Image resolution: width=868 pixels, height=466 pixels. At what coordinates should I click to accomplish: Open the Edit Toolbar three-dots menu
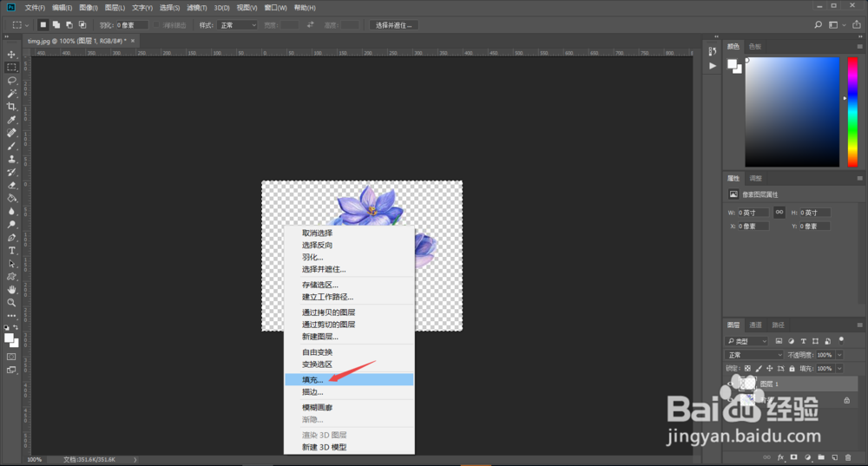[11, 316]
